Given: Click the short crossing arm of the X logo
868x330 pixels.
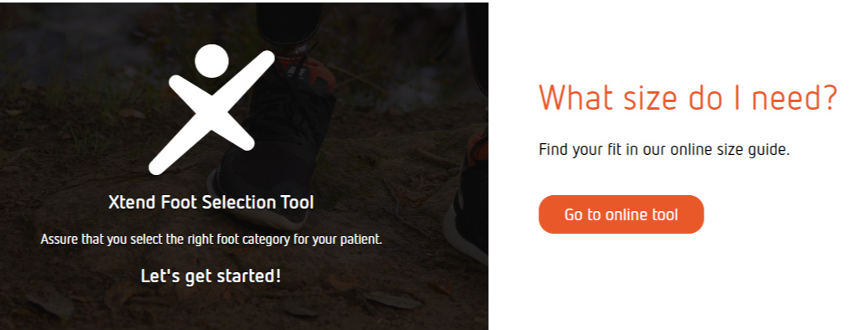Looking at the screenshot, I should [211, 113].
